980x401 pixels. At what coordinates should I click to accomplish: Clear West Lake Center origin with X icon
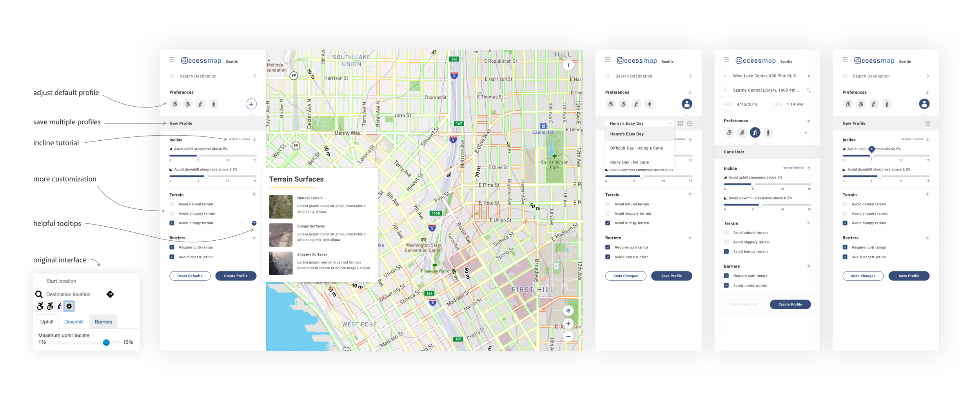pyautogui.click(x=809, y=76)
